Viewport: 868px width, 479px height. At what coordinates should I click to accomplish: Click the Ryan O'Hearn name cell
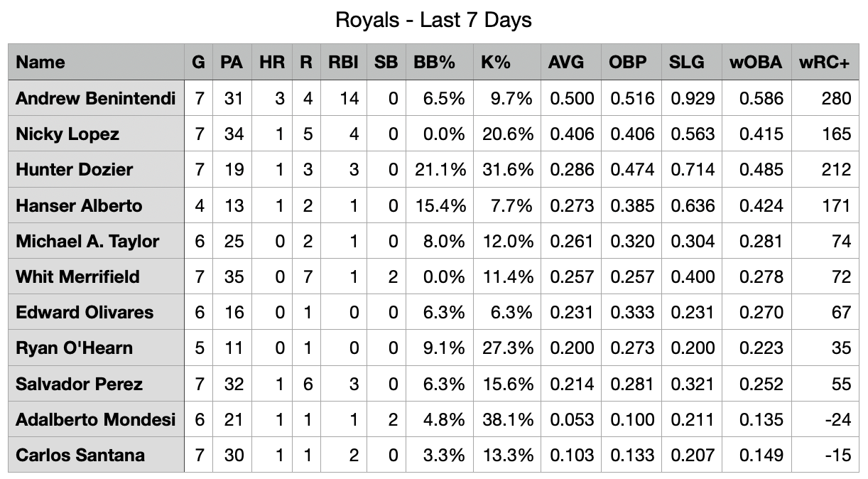tap(74, 348)
